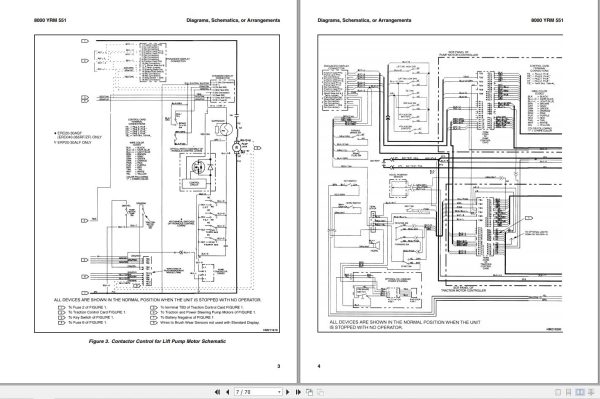600x399 pixels.
Task: Click the go-to-next-view icon
Action: pyautogui.click(x=321, y=392)
